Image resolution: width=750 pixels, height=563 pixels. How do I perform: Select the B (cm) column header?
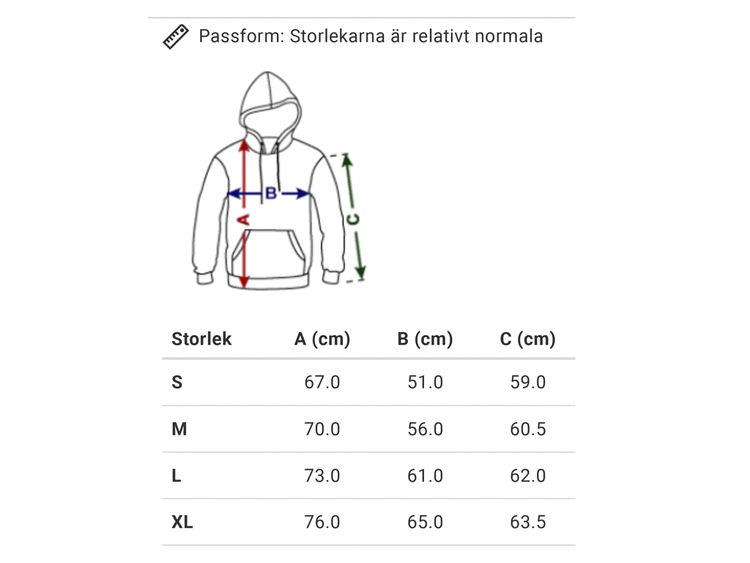point(425,339)
